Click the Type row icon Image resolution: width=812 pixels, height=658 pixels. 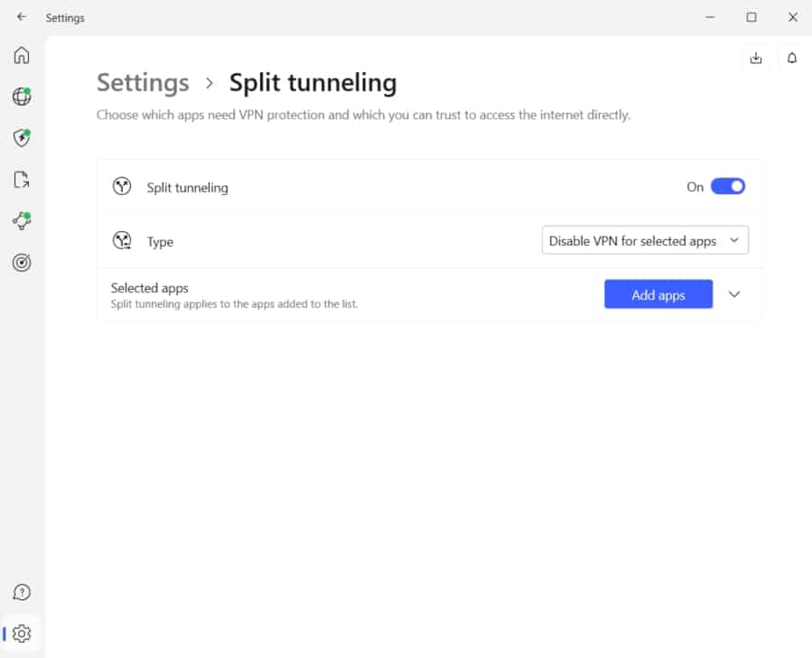(122, 240)
